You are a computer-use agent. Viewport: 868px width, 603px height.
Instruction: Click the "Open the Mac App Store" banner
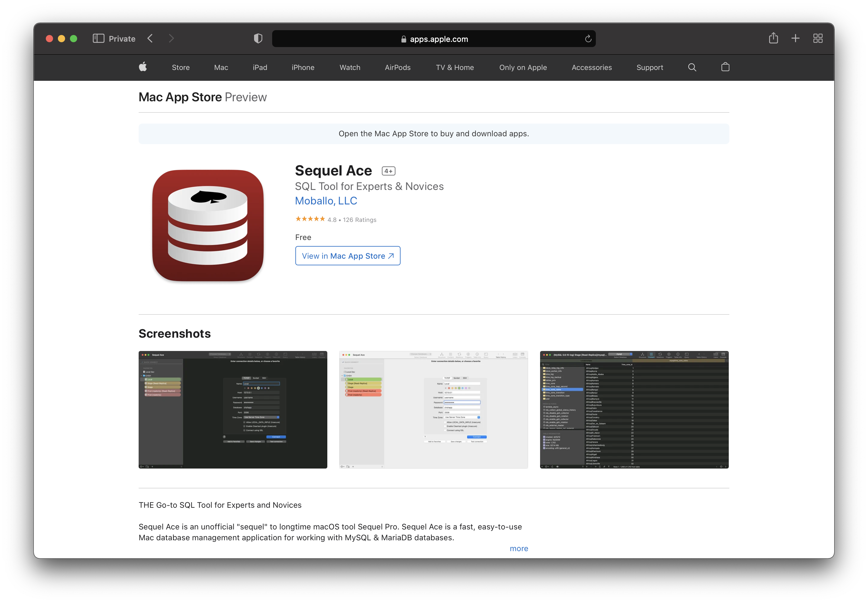434,134
